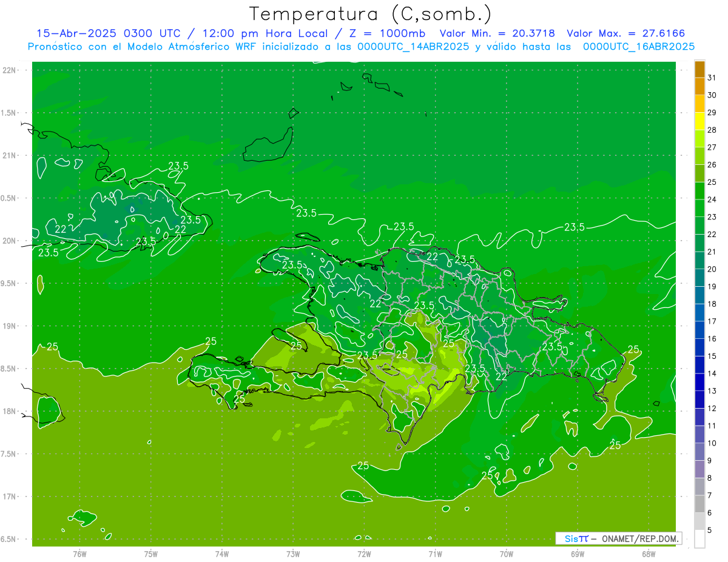Click the 'Temperatura (C,somb.)' chart title

371,14
